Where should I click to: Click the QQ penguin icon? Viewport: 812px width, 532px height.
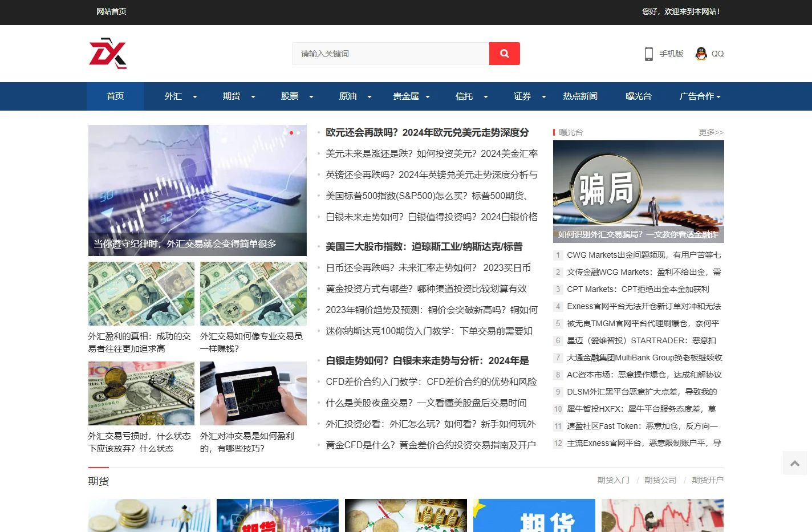pyautogui.click(x=701, y=54)
